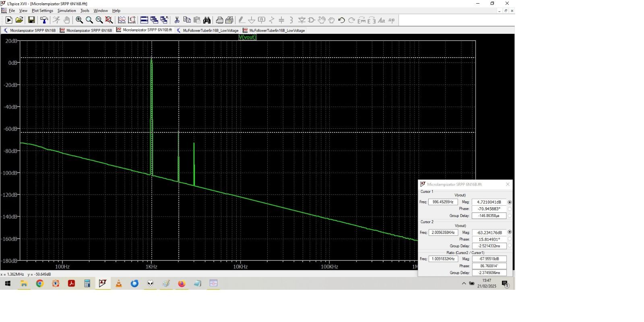Image resolution: width=644 pixels, height=322 pixels.
Task: Select Cursor 2 Group Delay radio button
Action: click(x=510, y=246)
